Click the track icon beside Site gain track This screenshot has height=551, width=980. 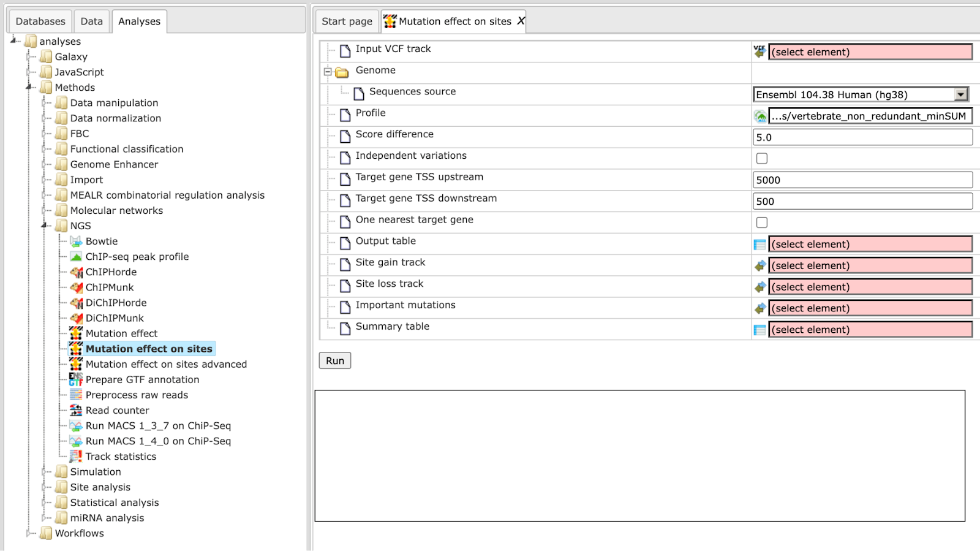pos(760,265)
